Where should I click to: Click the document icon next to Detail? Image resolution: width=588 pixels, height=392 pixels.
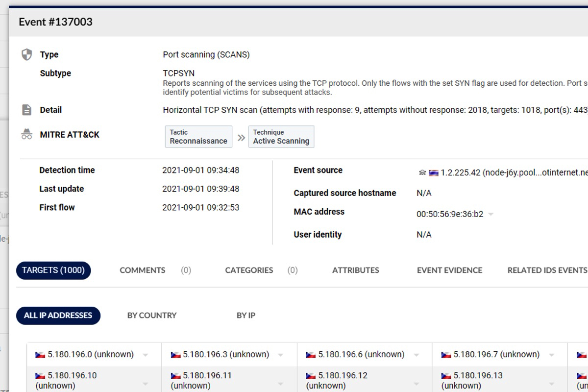point(27,110)
